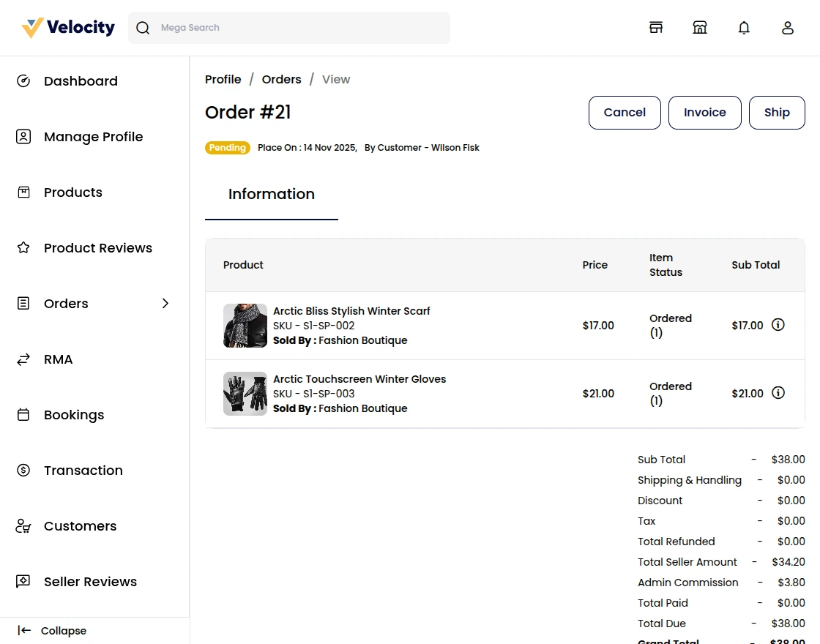The image size is (820, 644).
Task: Click the Ship button
Action: pyautogui.click(x=777, y=113)
